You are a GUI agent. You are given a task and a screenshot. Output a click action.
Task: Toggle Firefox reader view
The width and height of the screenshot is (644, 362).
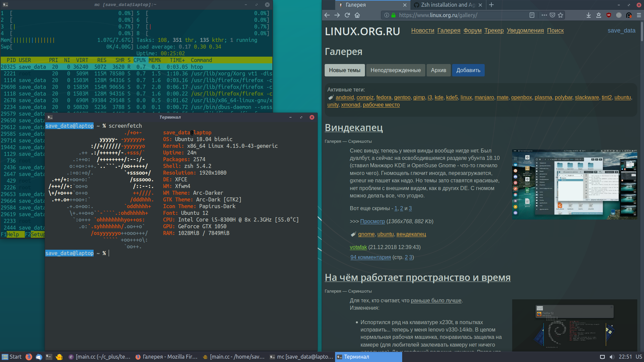[532, 15]
